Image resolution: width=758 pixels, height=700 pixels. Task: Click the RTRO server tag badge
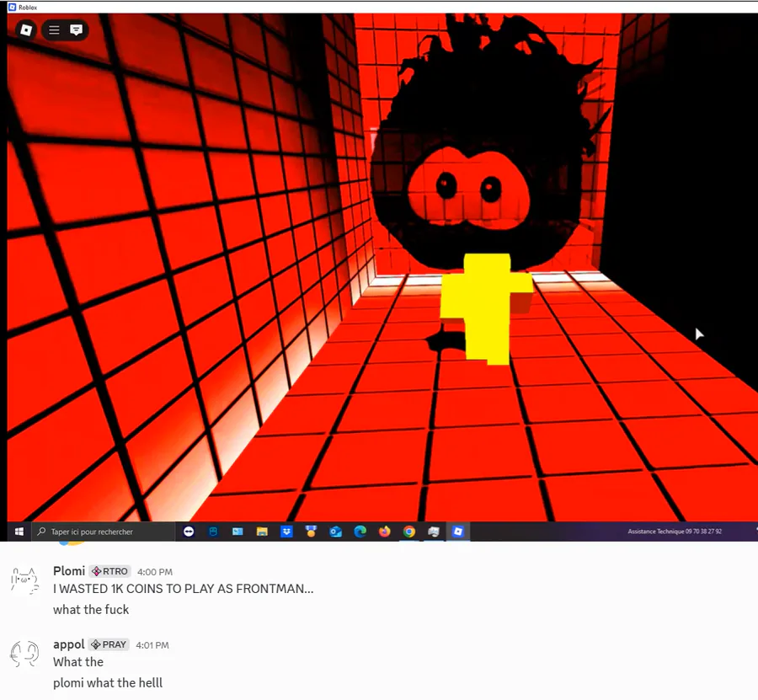point(110,571)
